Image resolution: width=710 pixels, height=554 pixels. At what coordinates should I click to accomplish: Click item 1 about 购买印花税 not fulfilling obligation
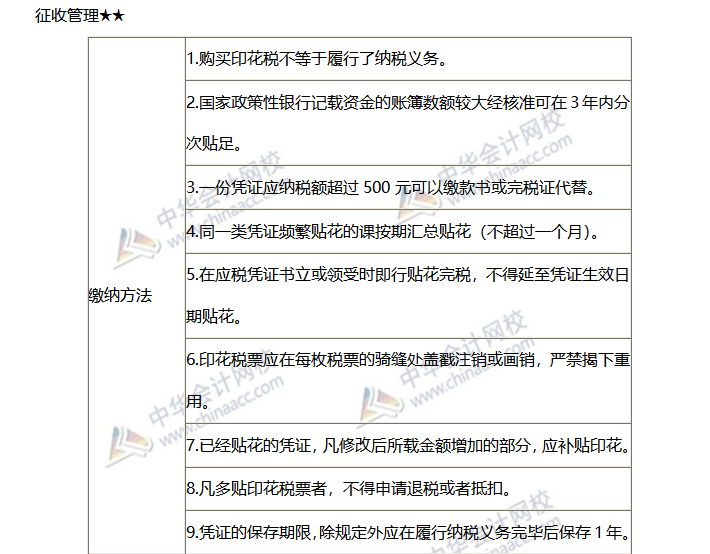pyautogui.click(x=316, y=59)
